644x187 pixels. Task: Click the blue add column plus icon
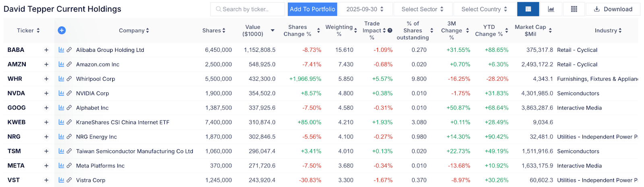(x=62, y=30)
